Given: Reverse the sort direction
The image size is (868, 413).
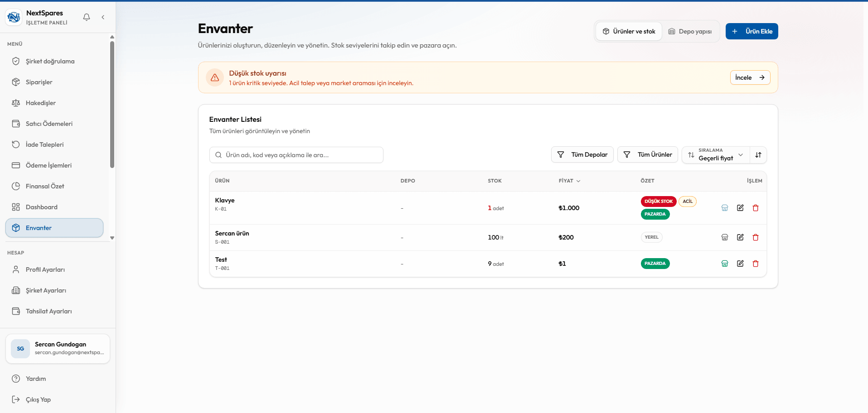Looking at the screenshot, I should click(x=758, y=155).
